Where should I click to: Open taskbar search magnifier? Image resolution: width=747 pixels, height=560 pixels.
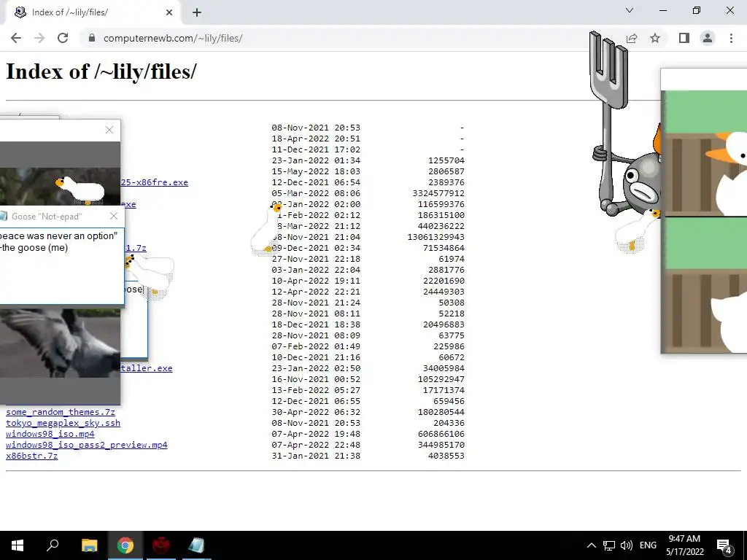(x=53, y=545)
